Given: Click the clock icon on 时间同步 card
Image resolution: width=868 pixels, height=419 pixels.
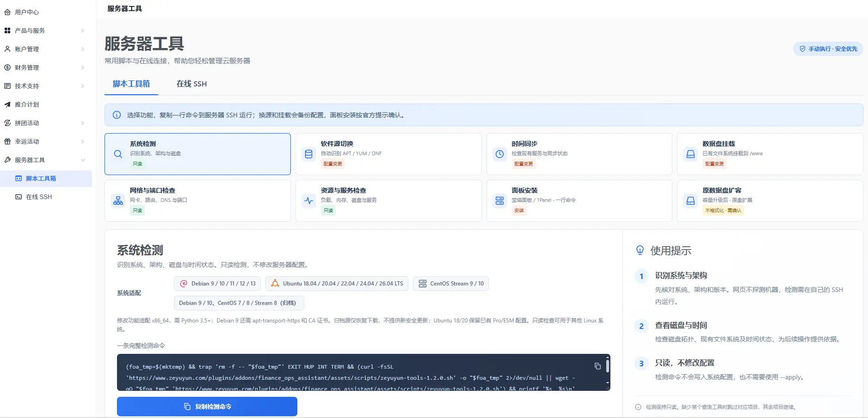Looking at the screenshot, I should 500,154.
